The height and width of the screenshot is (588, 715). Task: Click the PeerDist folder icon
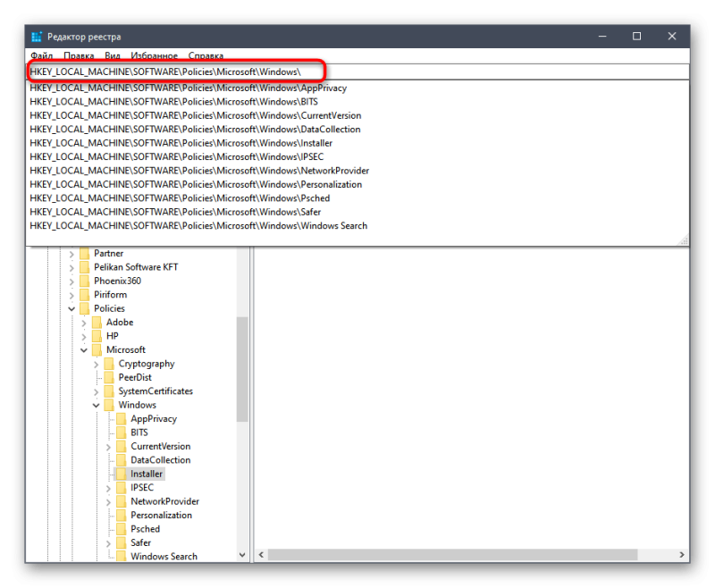(109, 377)
